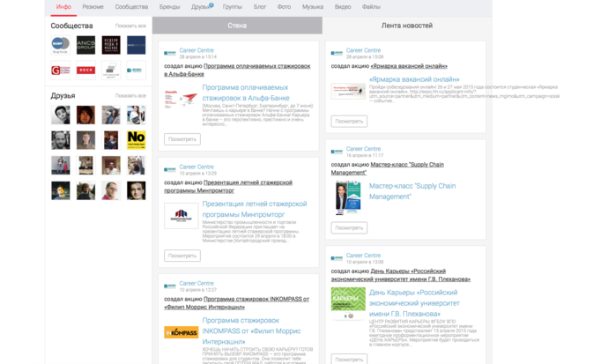Click the Альфа-Банк internship post thumbnail
This screenshot has height=364, width=608.
182,100
